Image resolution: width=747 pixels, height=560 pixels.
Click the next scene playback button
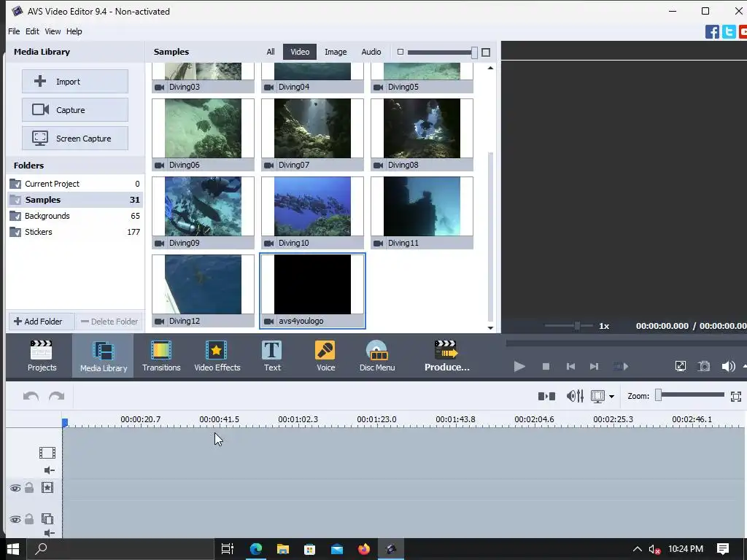tap(621, 366)
